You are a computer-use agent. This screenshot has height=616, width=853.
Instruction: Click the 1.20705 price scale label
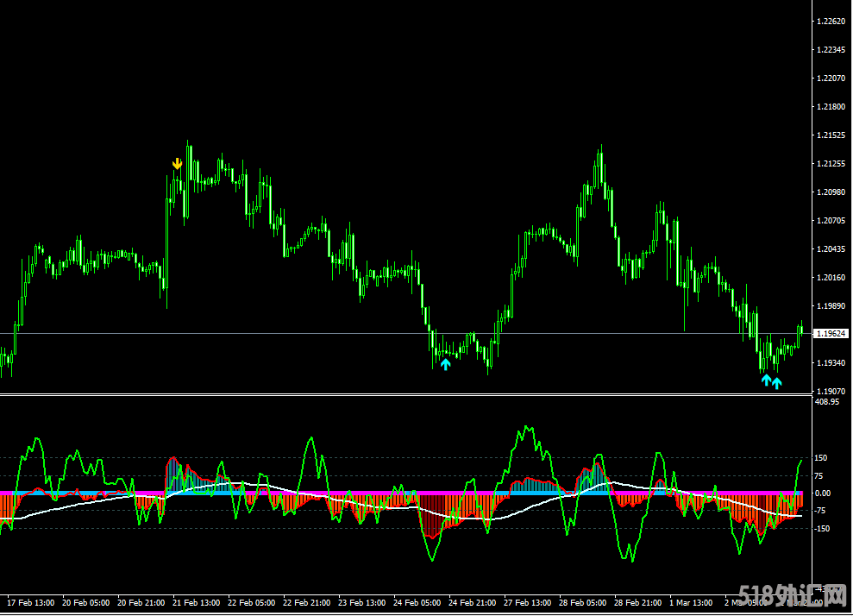pos(831,220)
